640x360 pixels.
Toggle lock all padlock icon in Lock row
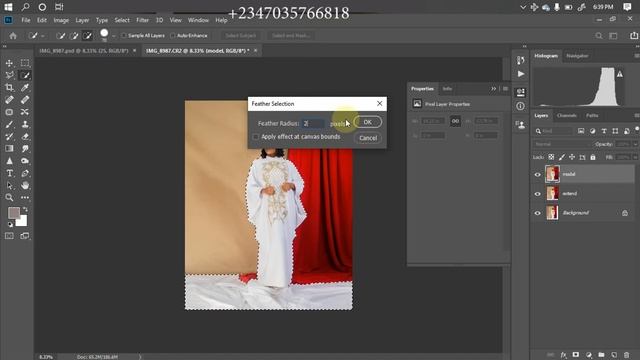click(593, 157)
